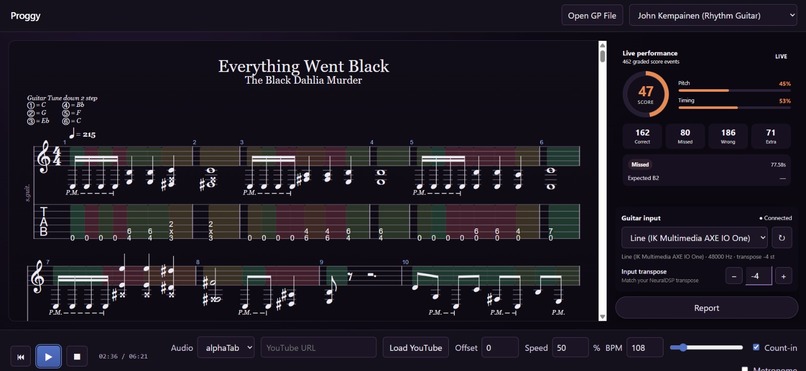Viewport: 806px width, 371px height.
Task: Click measure number 5 in the score
Action: 411,142
